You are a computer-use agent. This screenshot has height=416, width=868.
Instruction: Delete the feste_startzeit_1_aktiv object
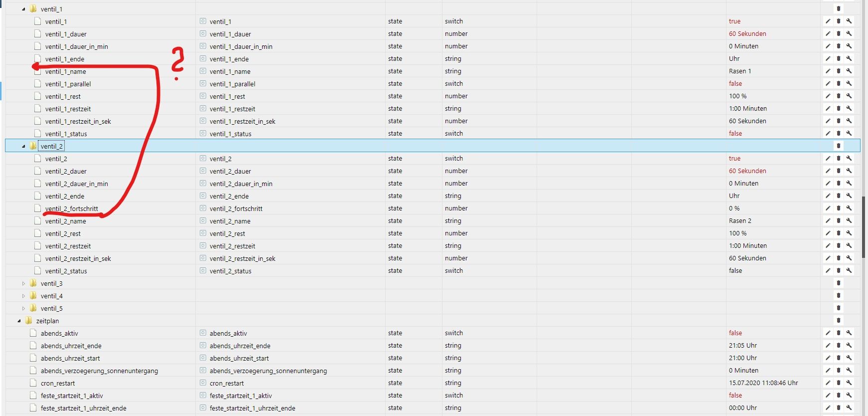pos(839,395)
